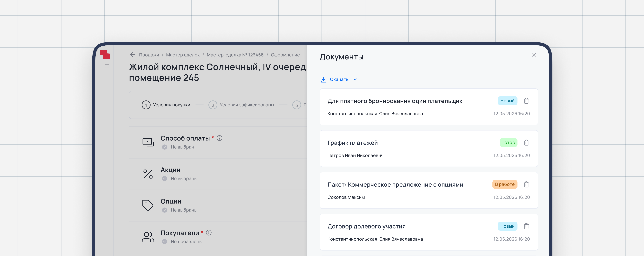Click the percent icon for Акции
The image size is (644, 256).
tap(148, 174)
